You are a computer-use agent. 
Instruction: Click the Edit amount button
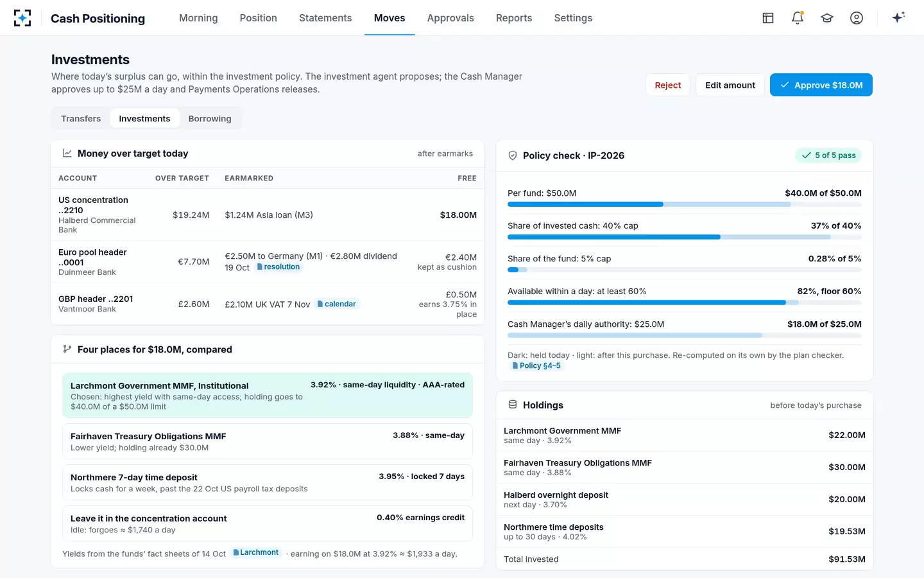pyautogui.click(x=730, y=85)
